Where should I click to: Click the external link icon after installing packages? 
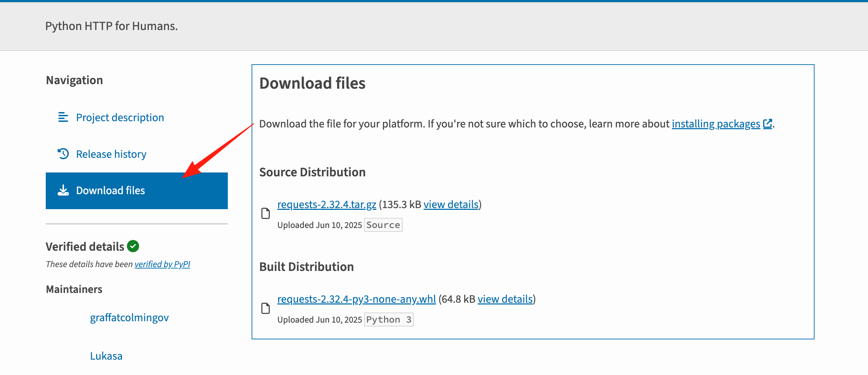tap(767, 124)
